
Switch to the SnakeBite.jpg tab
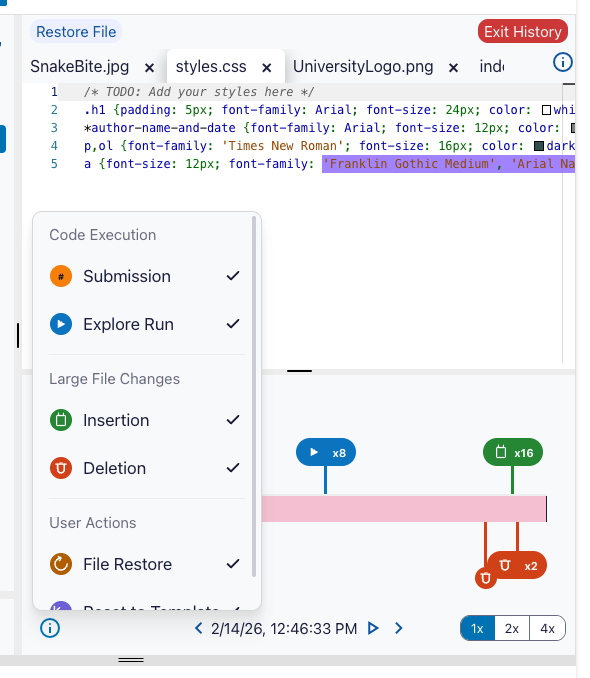(80, 67)
